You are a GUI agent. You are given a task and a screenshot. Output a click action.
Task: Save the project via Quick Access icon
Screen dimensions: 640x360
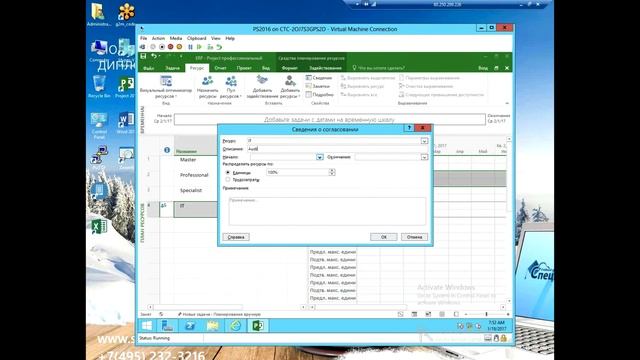click(x=143, y=57)
